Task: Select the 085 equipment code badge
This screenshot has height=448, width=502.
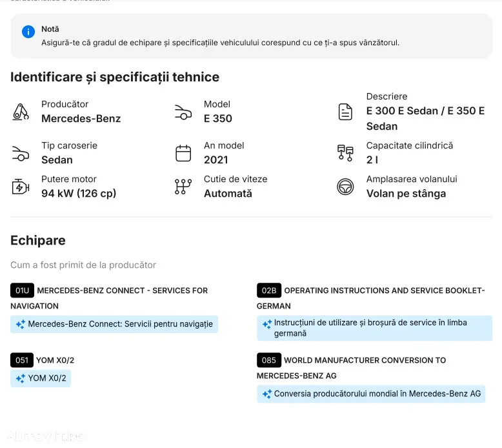Action: pyautogui.click(x=269, y=360)
